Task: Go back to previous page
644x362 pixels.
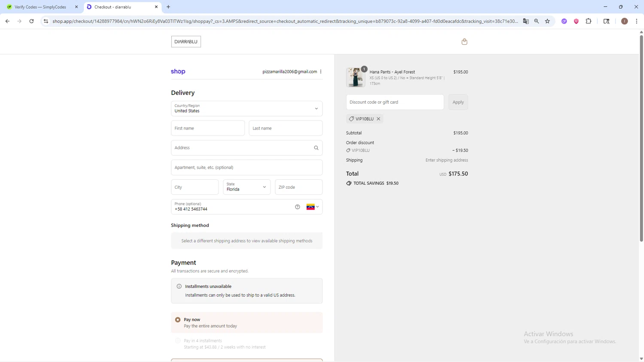Action: pos(7,21)
